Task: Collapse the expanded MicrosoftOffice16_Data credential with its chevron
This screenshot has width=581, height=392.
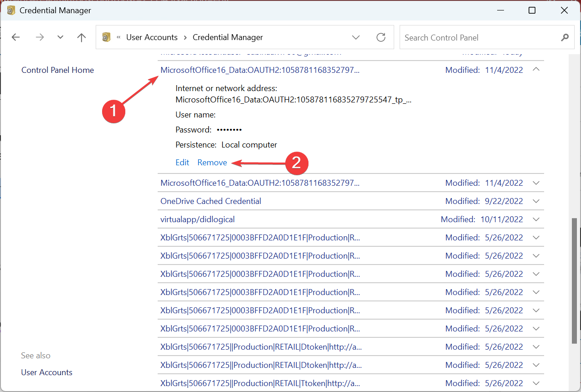Action: coord(536,70)
